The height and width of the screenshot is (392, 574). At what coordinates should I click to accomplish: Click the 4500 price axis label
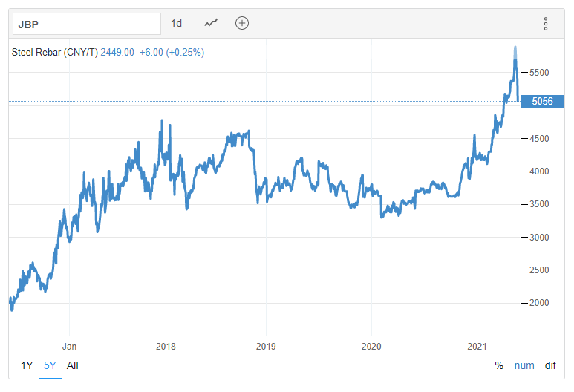[x=539, y=139]
